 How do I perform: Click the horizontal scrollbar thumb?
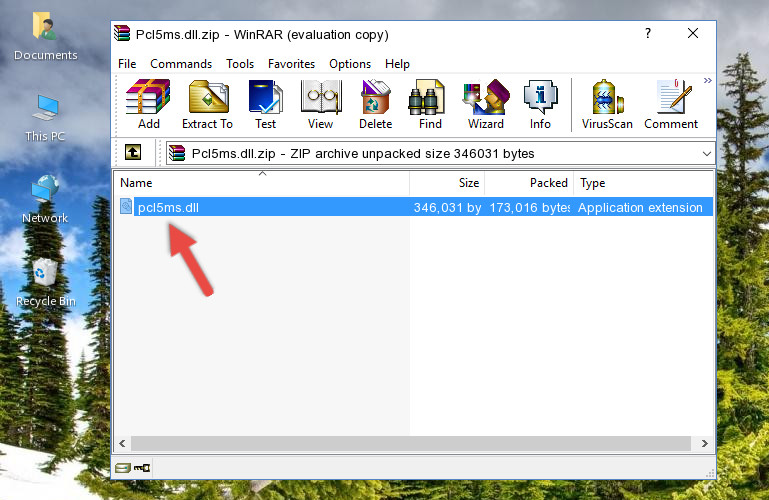click(x=411, y=444)
